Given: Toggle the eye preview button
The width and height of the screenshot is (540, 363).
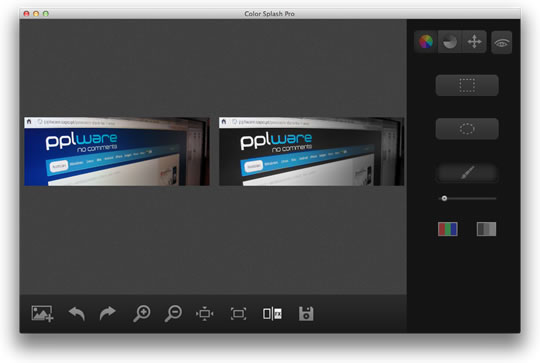Looking at the screenshot, I should [x=501, y=42].
